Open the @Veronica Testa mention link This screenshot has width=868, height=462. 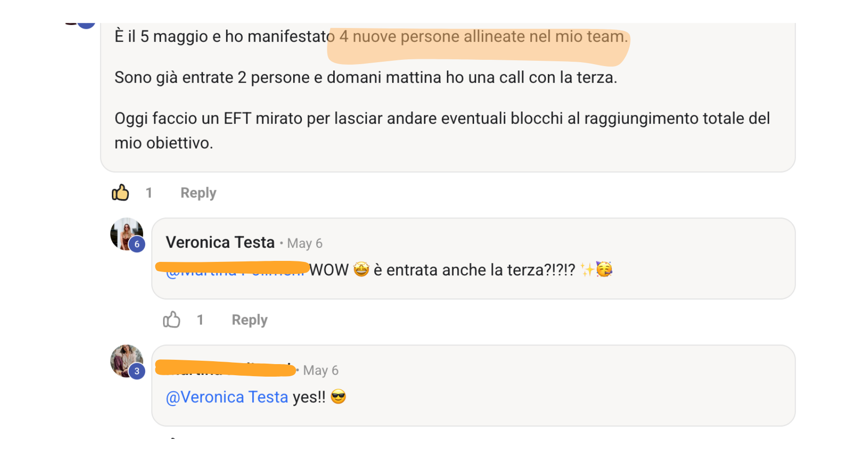[x=227, y=397]
